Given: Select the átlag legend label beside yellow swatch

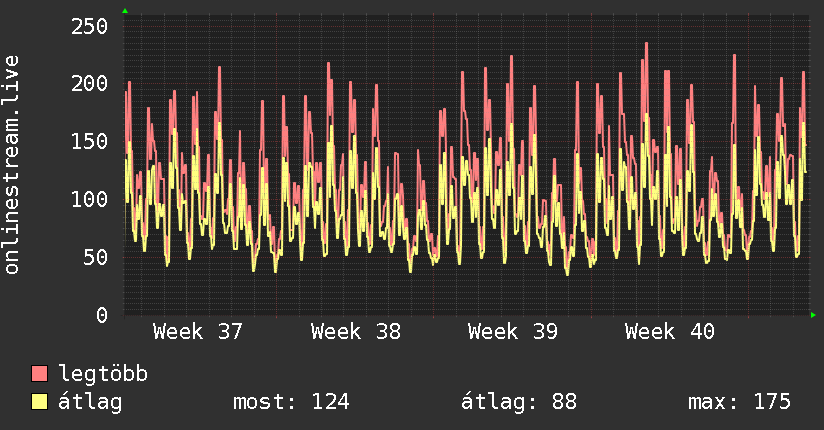Looking at the screenshot, I should click(90, 402).
